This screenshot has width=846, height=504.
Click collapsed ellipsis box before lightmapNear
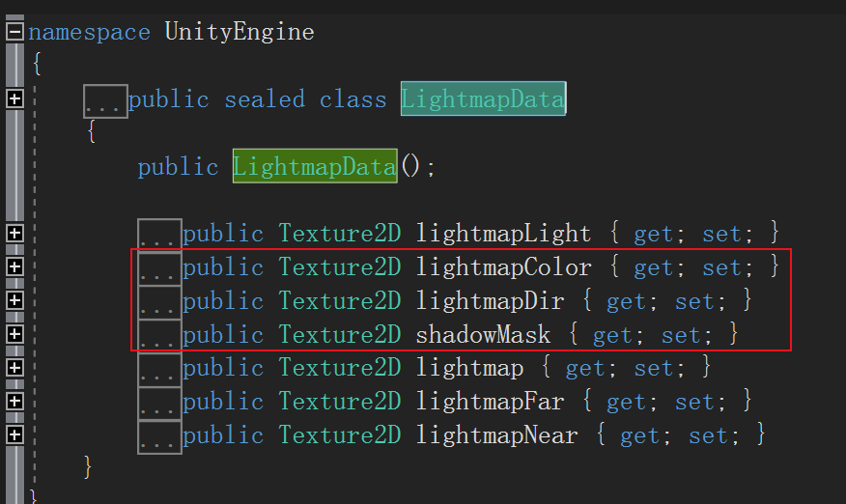point(159,437)
